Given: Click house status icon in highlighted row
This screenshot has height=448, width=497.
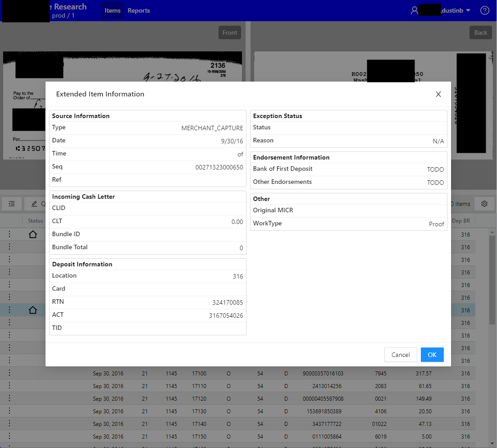Looking at the screenshot, I should click(32, 310).
